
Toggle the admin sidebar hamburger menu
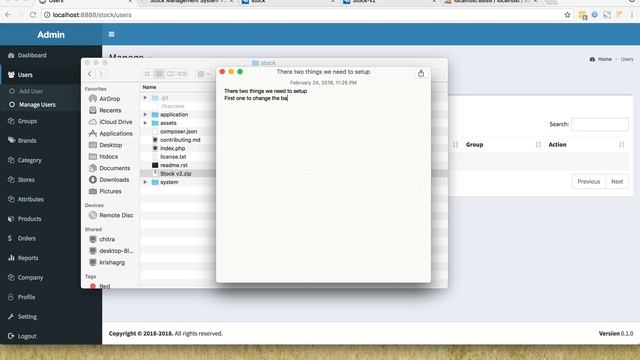pyautogui.click(x=111, y=34)
